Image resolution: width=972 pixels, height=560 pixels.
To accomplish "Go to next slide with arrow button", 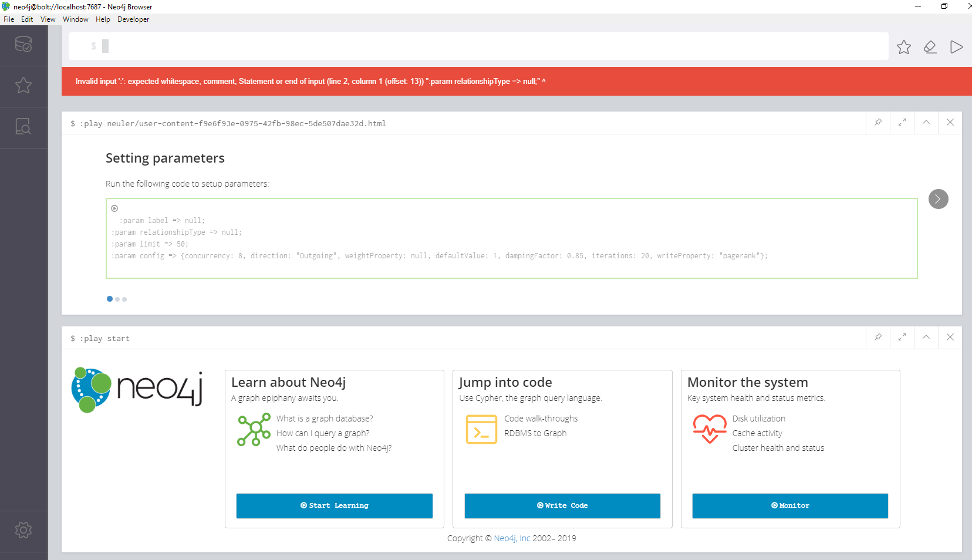I will (x=939, y=199).
